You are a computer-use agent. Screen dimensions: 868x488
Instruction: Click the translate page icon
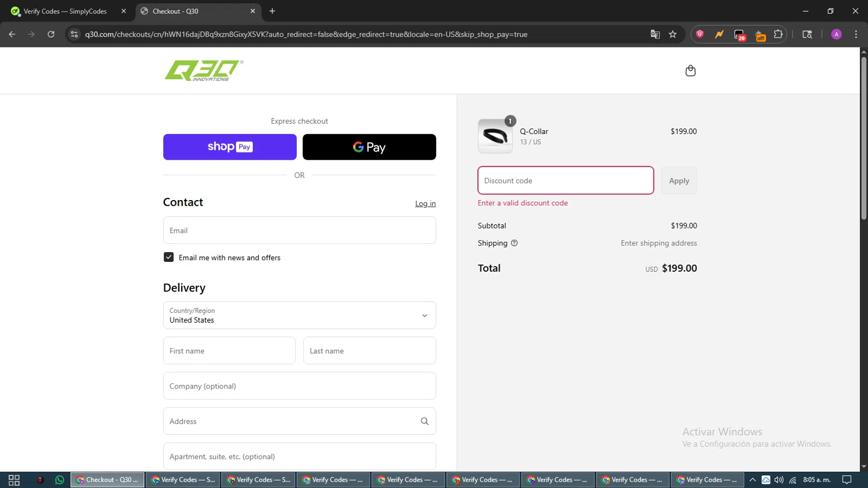click(655, 34)
